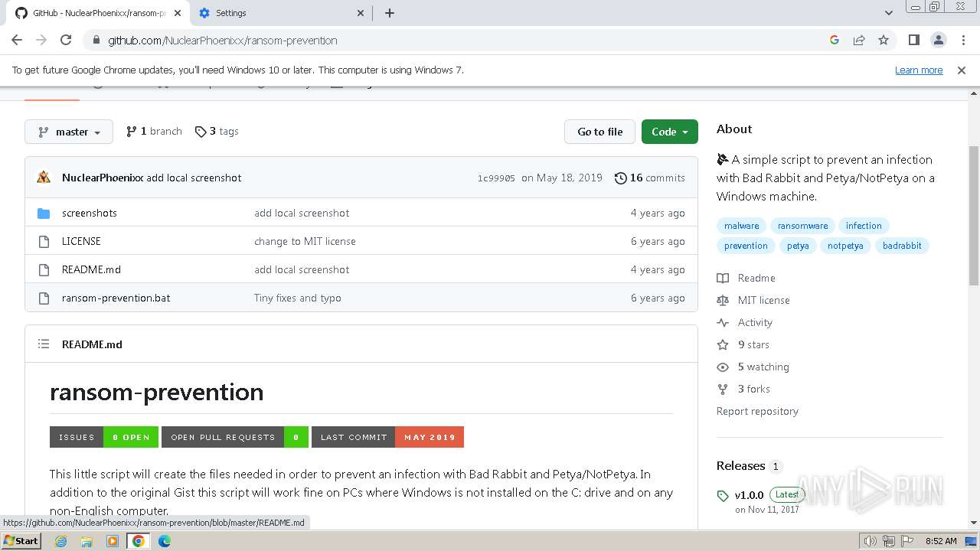980x551 pixels.
Task: Open the Learn more link
Action: coord(919,70)
